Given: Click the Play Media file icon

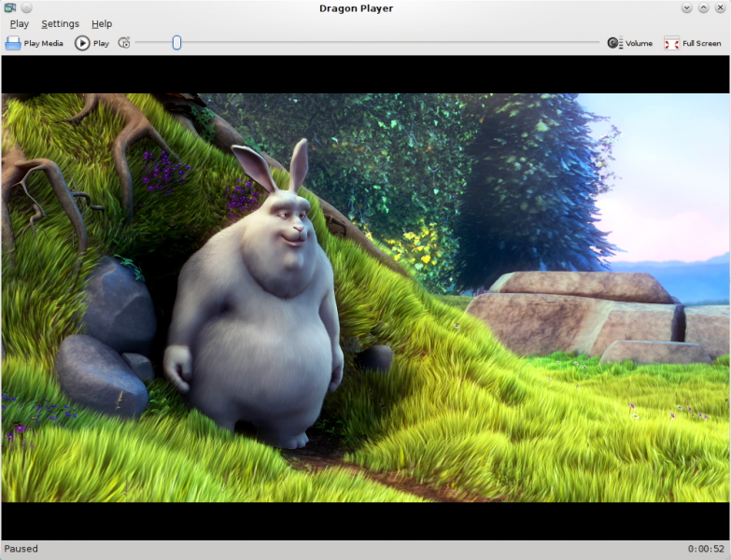Looking at the screenshot, I should pyautogui.click(x=13, y=43).
